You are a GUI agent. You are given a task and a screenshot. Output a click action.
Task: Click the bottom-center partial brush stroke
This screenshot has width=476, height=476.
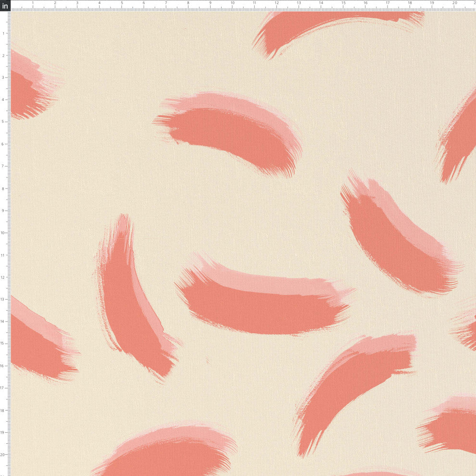[168, 454]
